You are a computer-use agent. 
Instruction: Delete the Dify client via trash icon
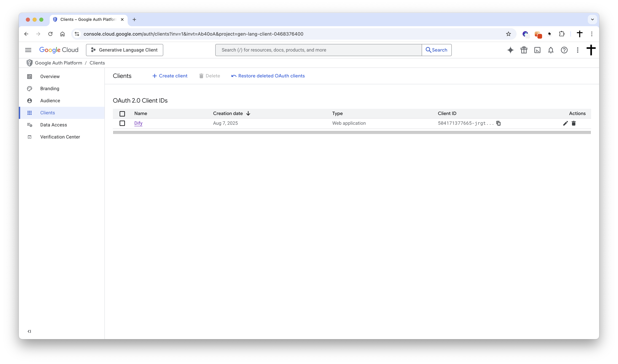pos(574,123)
